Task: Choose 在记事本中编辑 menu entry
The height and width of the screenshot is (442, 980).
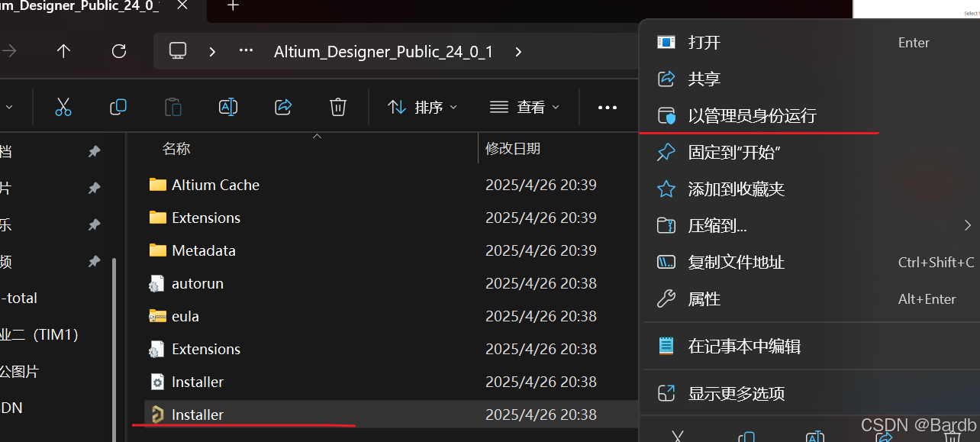Action: pos(811,346)
